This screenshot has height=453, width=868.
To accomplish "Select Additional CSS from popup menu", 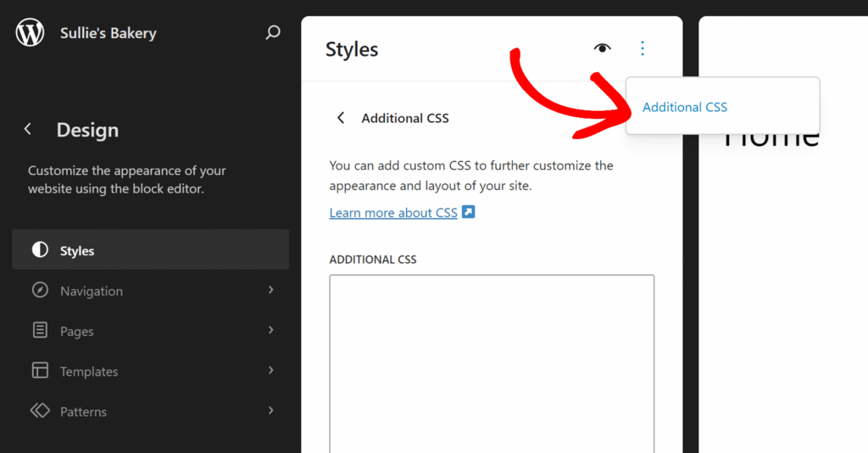I will click(685, 107).
